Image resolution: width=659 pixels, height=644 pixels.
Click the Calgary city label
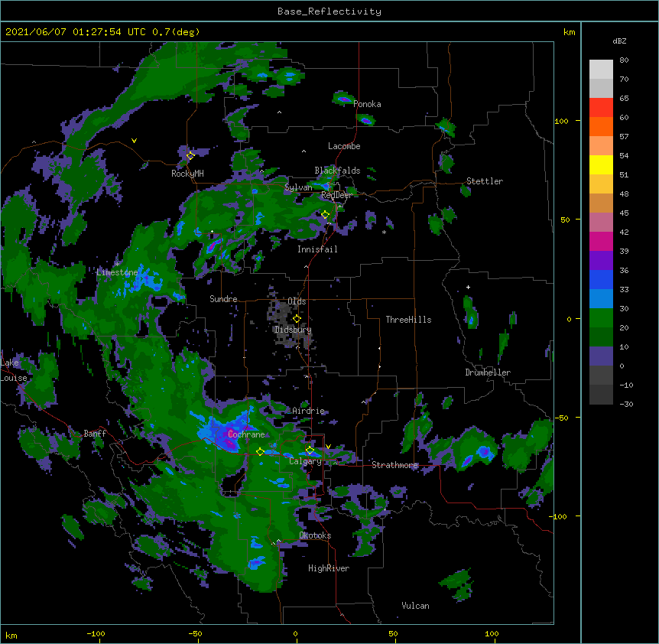[x=306, y=461]
